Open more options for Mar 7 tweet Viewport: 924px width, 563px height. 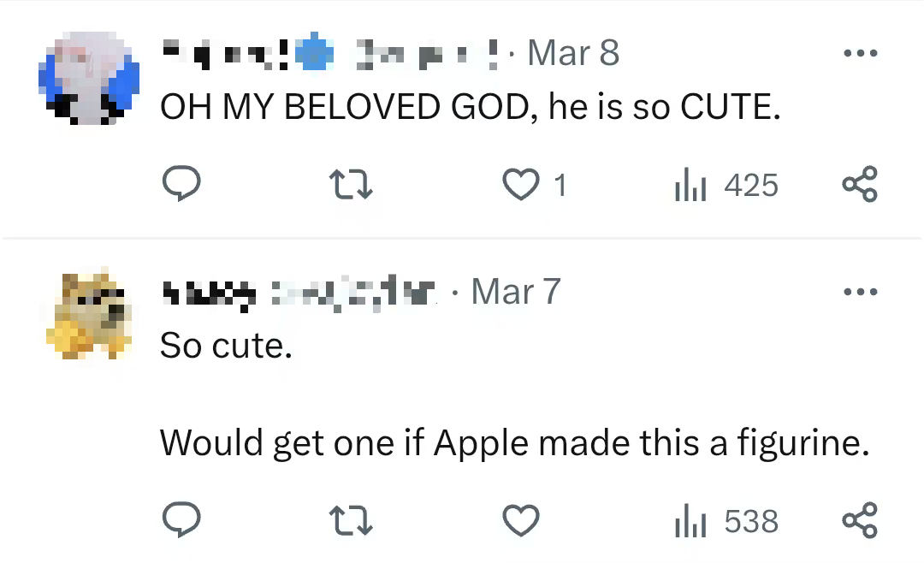[x=860, y=292]
